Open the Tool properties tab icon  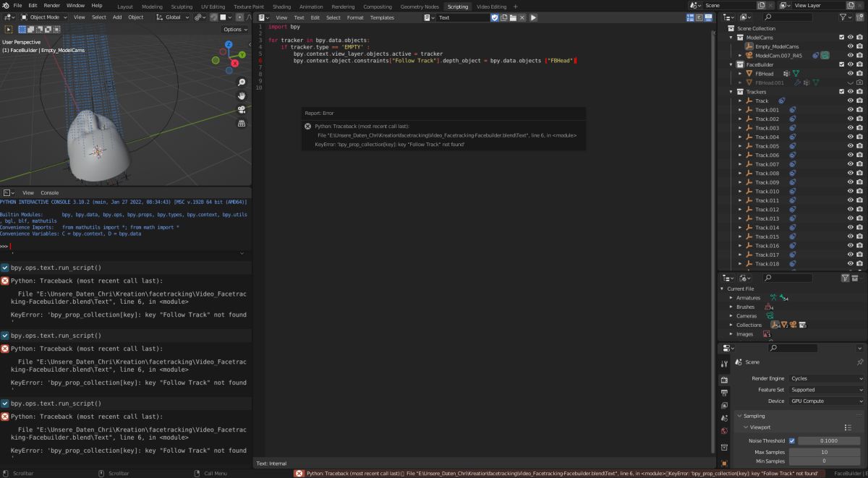[x=724, y=364]
